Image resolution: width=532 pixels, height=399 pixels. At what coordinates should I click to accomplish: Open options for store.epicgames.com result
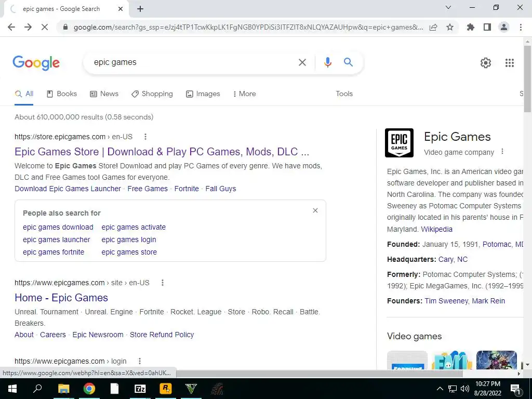point(145,137)
